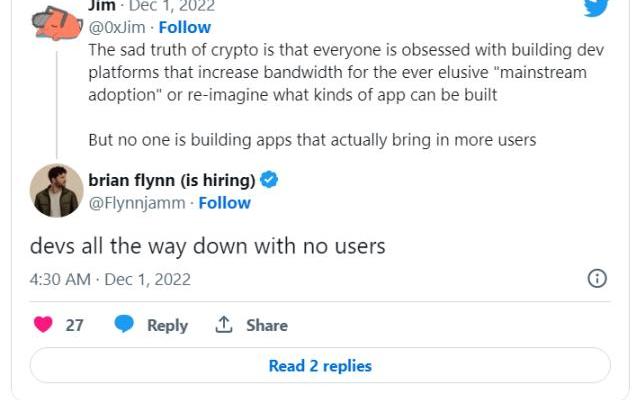Screen dimensions: 636x400
Task: Click the blue reply speech bubble icon
Action: (124, 324)
